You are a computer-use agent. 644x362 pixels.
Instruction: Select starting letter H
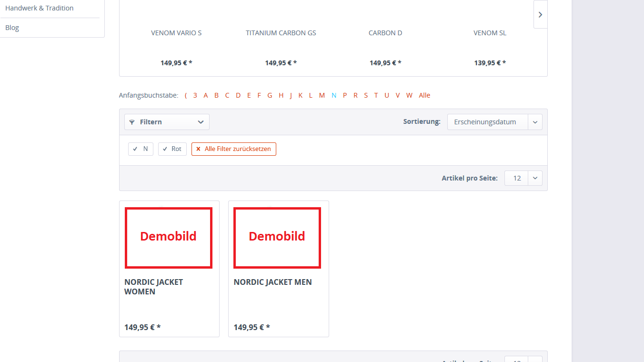[x=281, y=95]
